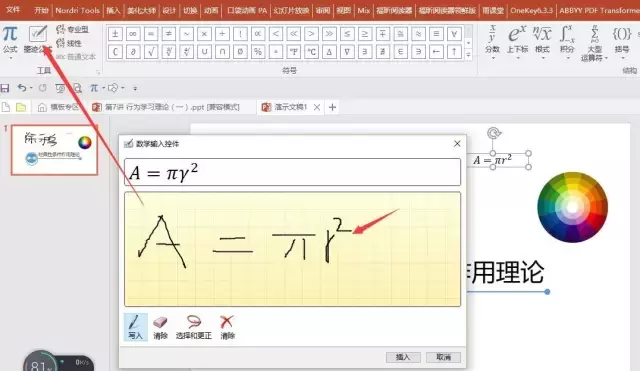Insert the degrees Fahrenheit °F symbol

pos(293,52)
